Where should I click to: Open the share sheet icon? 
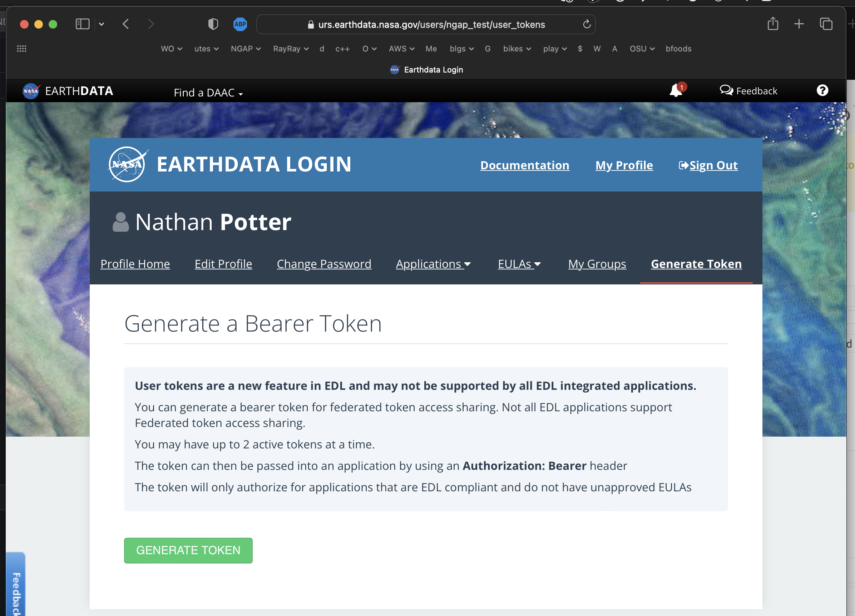coord(773,24)
